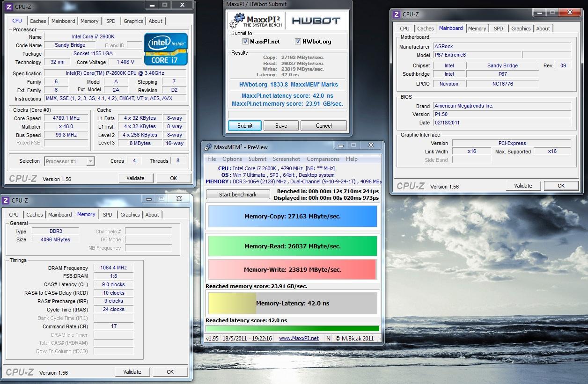Select Memory tab in the Mainboard CPU-Z window
The image size is (588, 384).
click(477, 29)
